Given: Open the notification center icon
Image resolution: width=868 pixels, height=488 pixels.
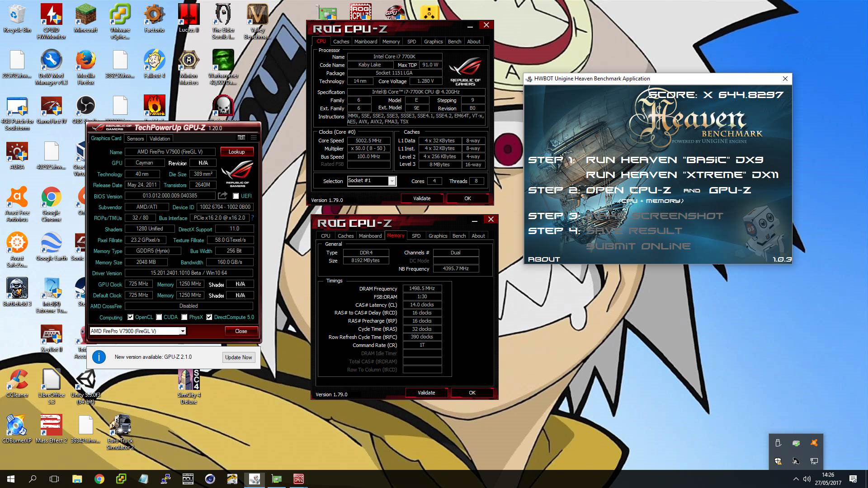Looking at the screenshot, I should 853,479.
